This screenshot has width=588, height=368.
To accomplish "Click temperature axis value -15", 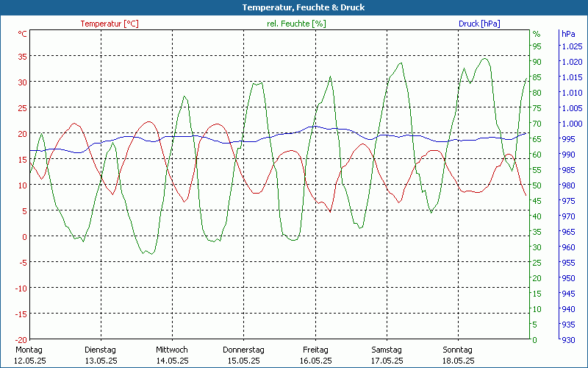I will (21, 314).
